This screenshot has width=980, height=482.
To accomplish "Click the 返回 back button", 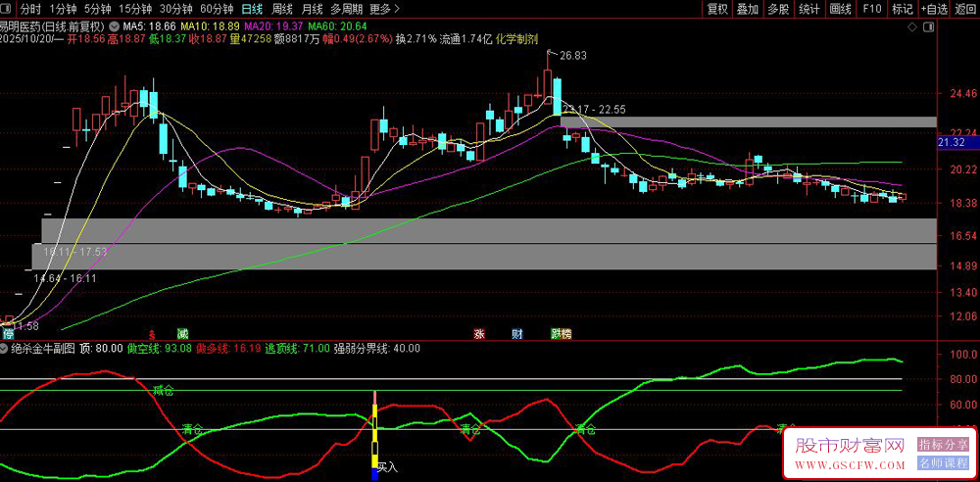I will tap(965, 9).
